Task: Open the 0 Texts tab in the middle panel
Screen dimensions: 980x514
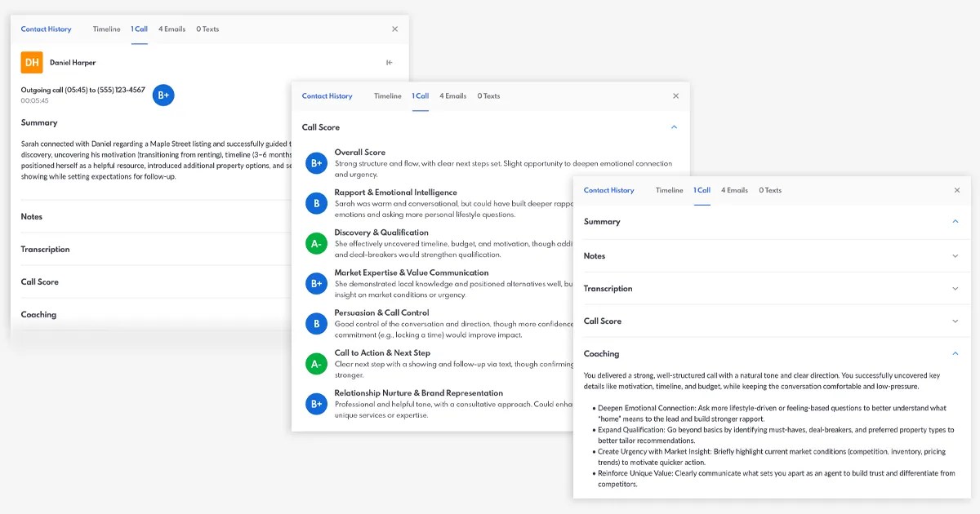Action: click(488, 95)
